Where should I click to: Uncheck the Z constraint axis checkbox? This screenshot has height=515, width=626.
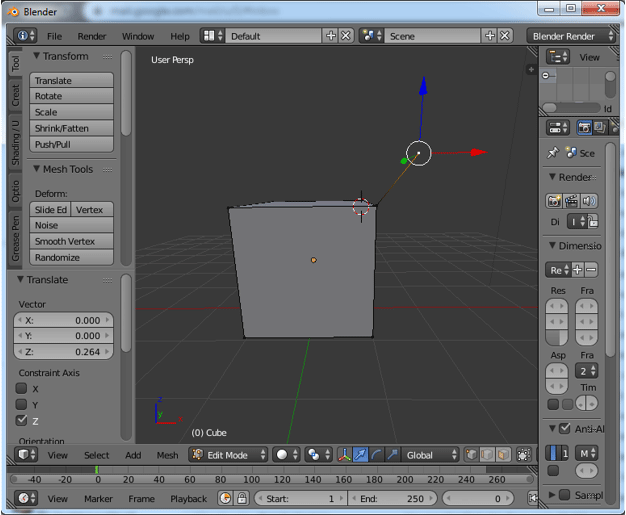22,420
